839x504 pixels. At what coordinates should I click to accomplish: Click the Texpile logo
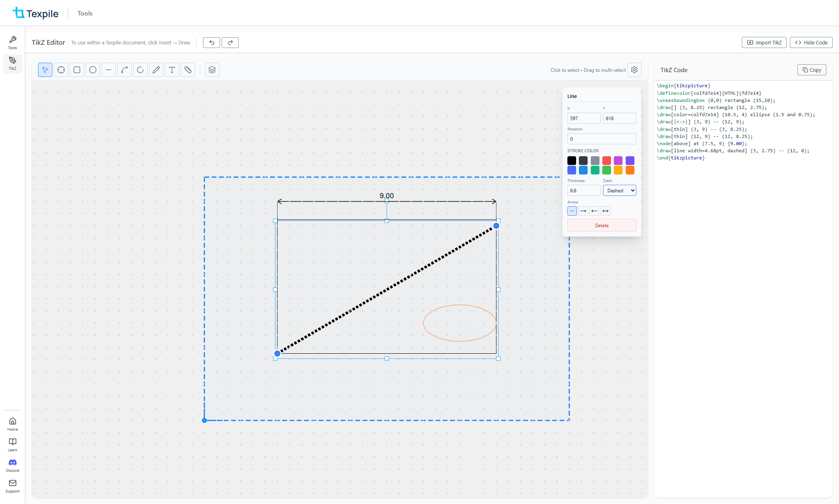click(x=36, y=13)
